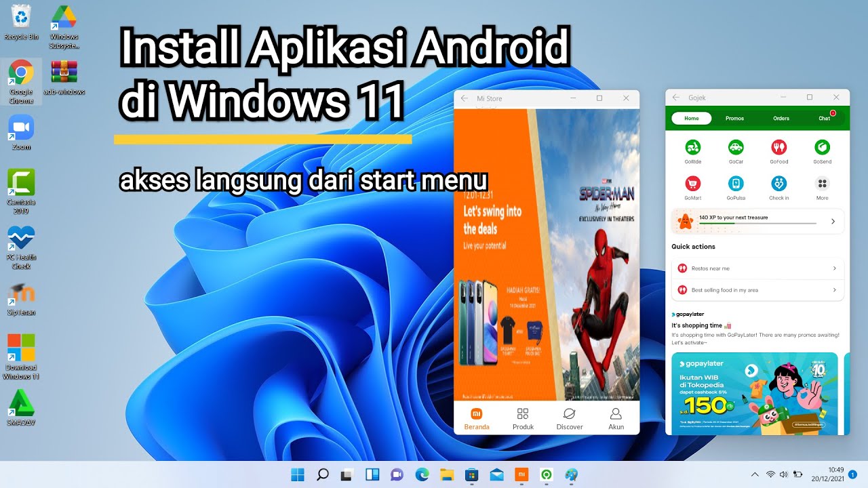Expand XP treasure progress chevron
Screen dimensions: 868x488
(x=833, y=221)
